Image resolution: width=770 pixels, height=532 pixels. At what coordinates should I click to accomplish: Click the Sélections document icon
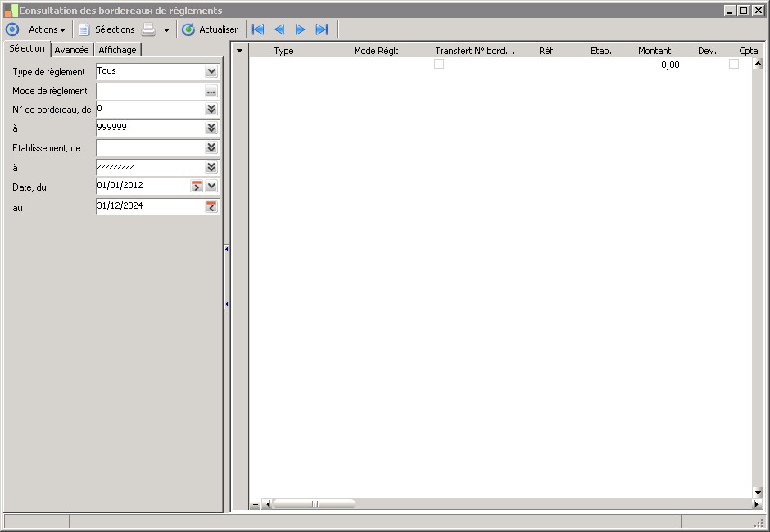point(84,29)
